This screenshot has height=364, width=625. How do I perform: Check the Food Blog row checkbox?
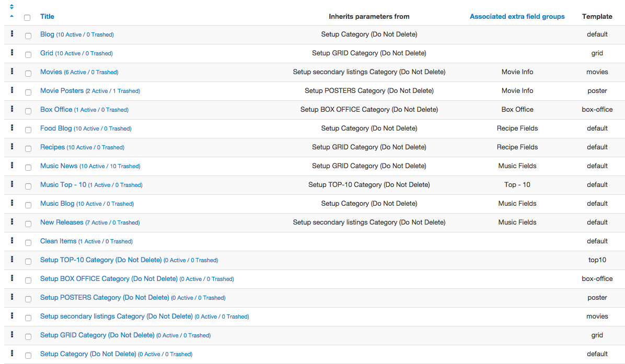(28, 130)
